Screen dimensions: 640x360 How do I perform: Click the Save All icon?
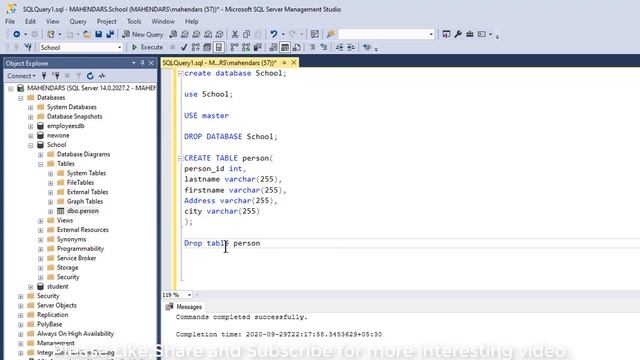tap(110, 34)
